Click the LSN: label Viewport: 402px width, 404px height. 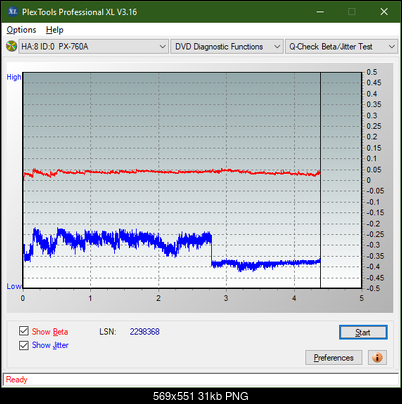[108, 332]
